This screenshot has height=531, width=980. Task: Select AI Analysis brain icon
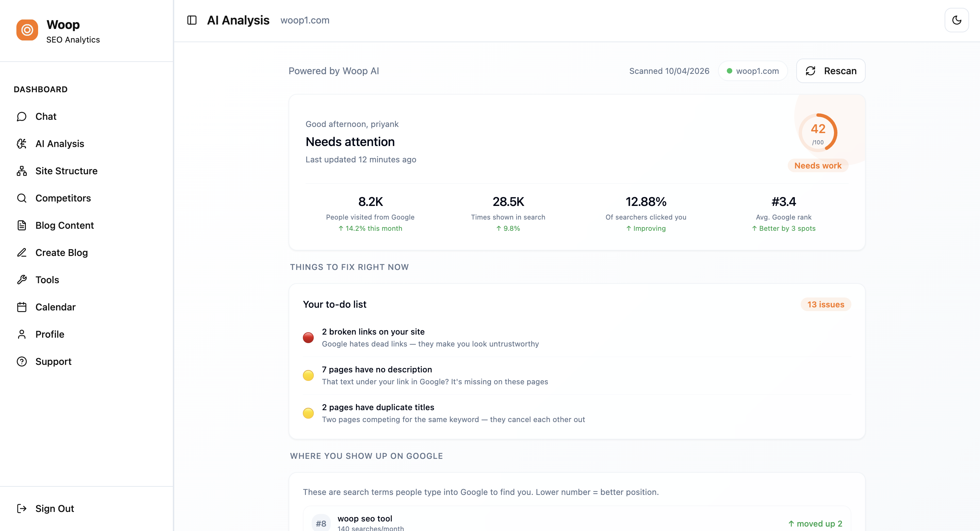pos(22,144)
